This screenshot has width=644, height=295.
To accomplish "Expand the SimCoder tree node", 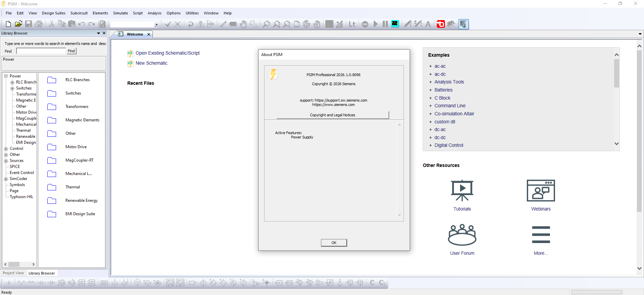I will pos(6,179).
